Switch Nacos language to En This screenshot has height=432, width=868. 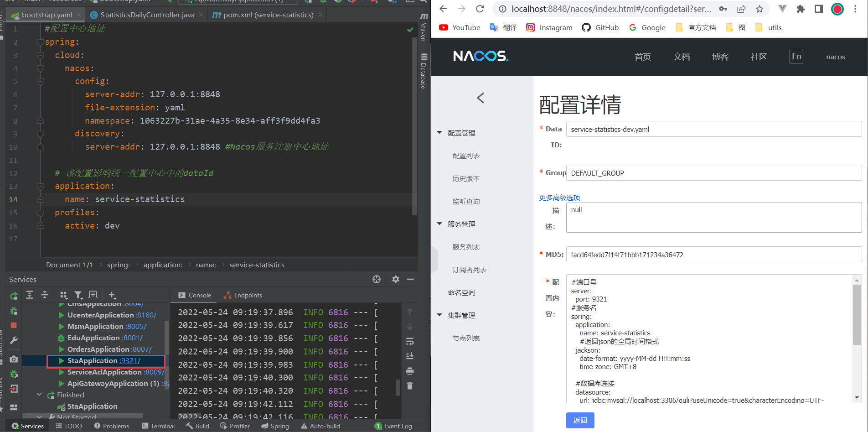796,57
